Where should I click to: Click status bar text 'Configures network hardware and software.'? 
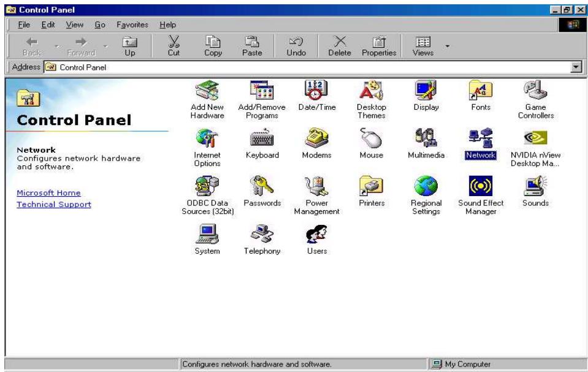[257, 364]
